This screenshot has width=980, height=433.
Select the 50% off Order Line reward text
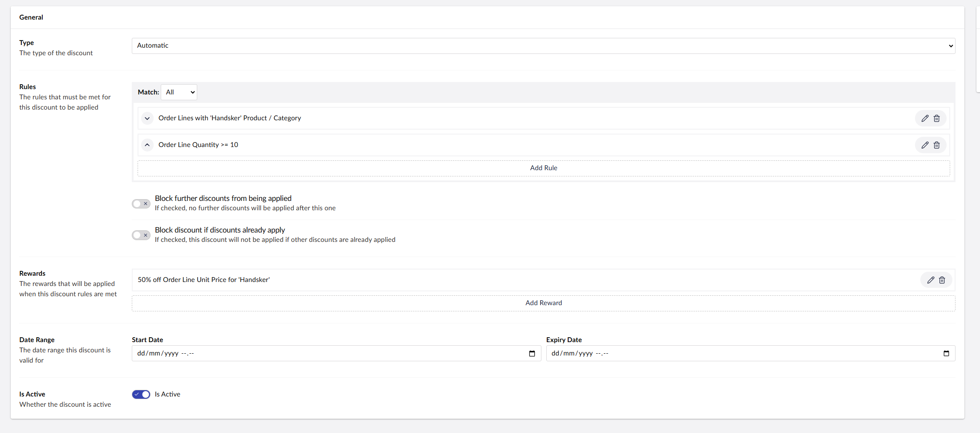(204, 280)
